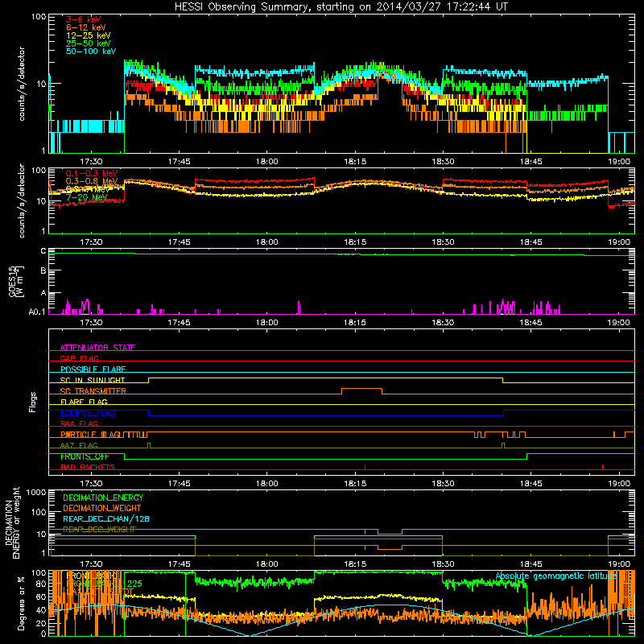Click the Absolute geomagnetic latitude label
Viewport: 644px width, 644px height.
pos(556,576)
